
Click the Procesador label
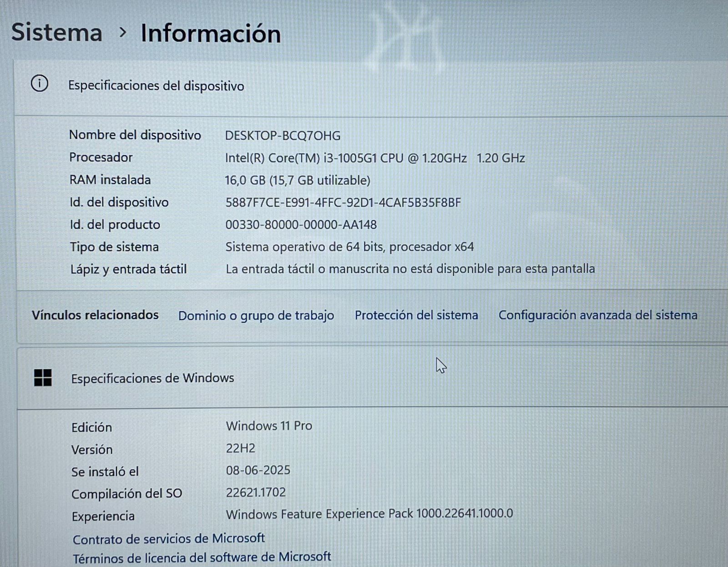(x=101, y=157)
